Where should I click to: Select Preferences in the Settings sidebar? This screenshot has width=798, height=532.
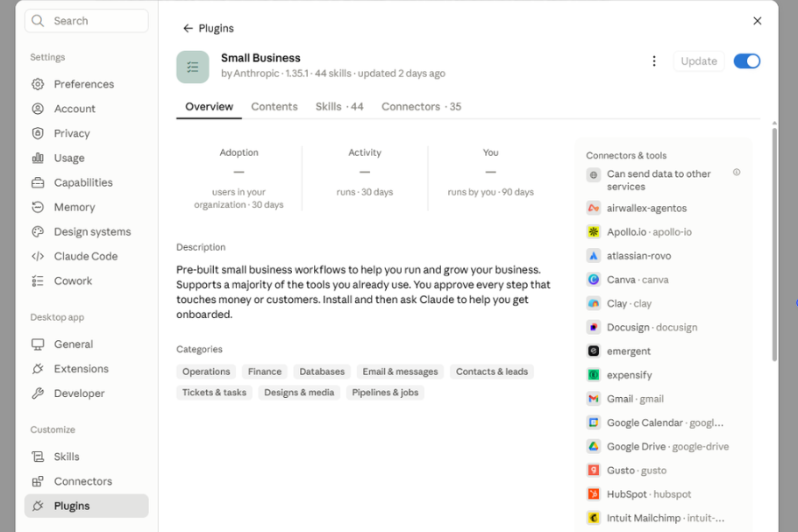[87, 84]
